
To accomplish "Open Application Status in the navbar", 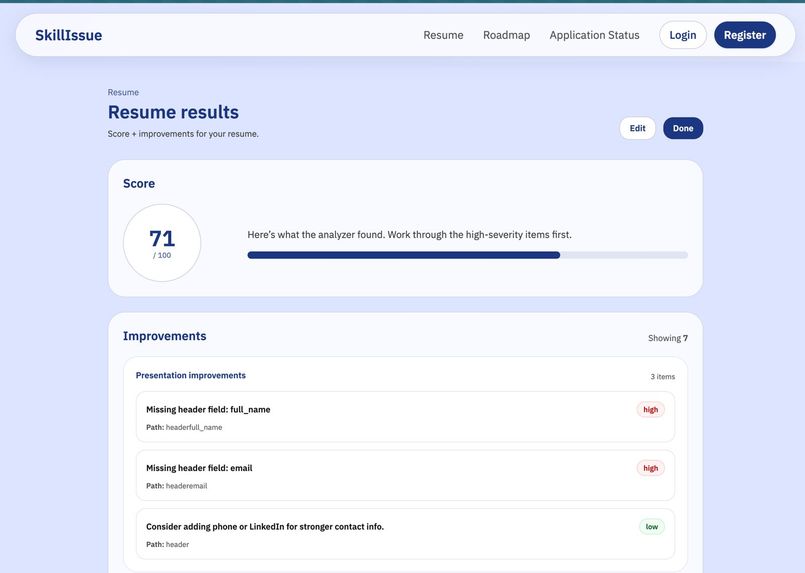I will click(x=594, y=35).
